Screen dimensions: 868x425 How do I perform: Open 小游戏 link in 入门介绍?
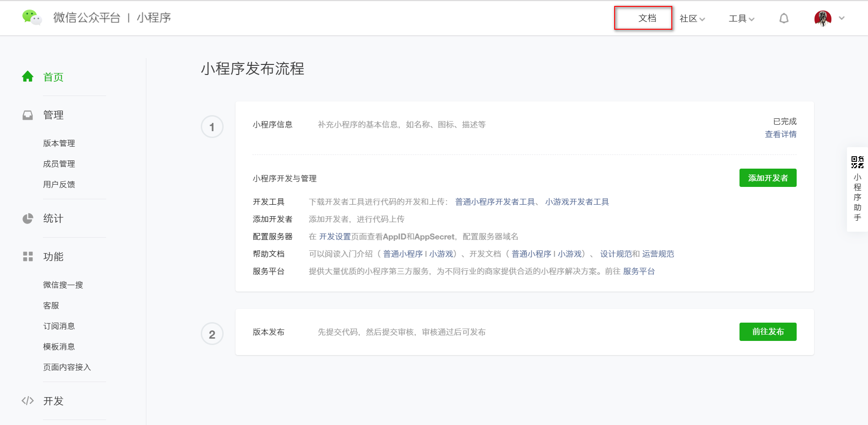click(441, 254)
